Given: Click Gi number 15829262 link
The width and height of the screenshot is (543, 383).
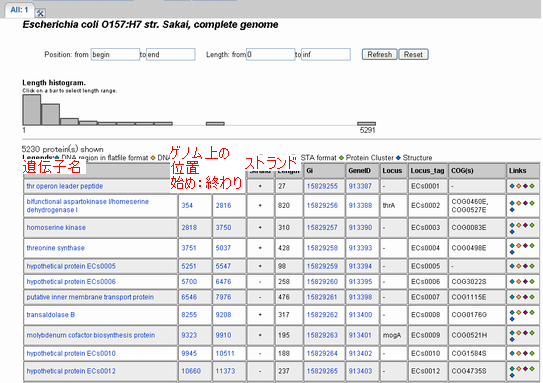Looking at the screenshot, I should pyautogui.click(x=322, y=315).
